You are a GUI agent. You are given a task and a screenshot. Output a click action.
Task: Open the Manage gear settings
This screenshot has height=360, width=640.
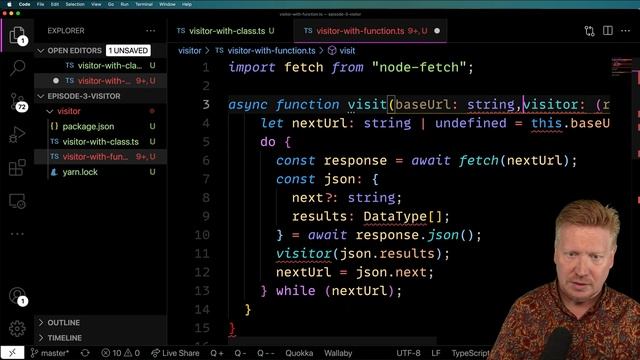pos(17,329)
